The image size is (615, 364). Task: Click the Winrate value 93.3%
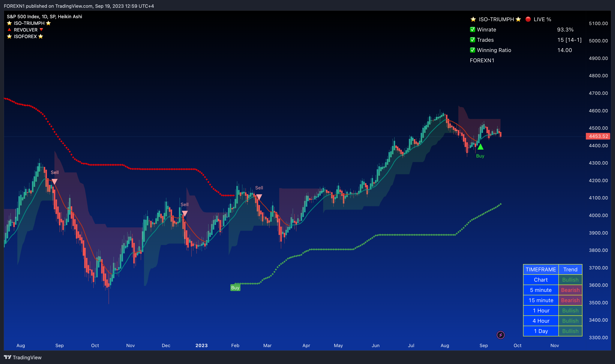tap(565, 30)
